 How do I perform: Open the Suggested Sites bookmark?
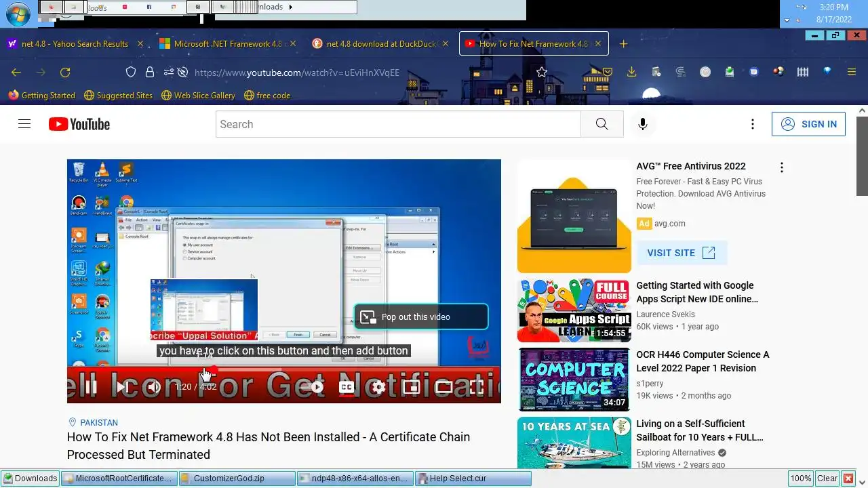tap(118, 96)
